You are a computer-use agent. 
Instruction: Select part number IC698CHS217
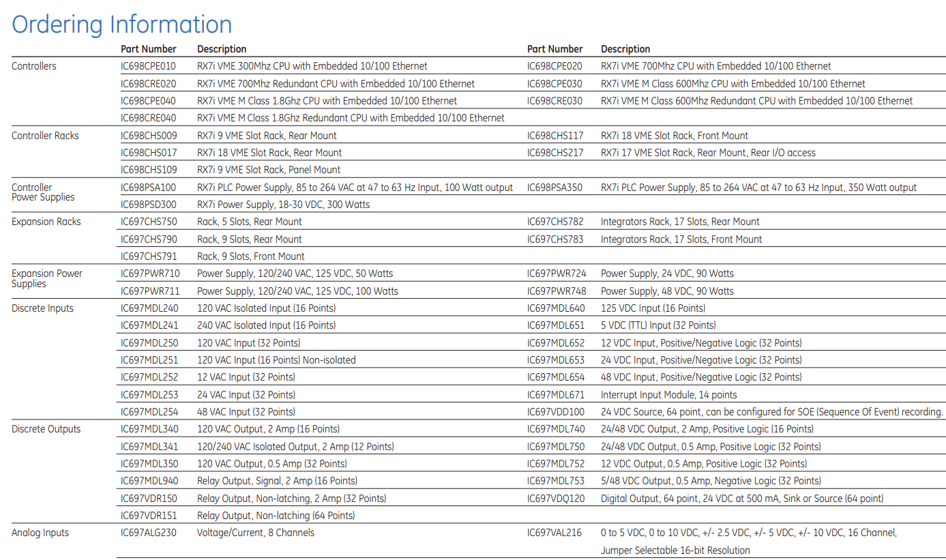555,153
